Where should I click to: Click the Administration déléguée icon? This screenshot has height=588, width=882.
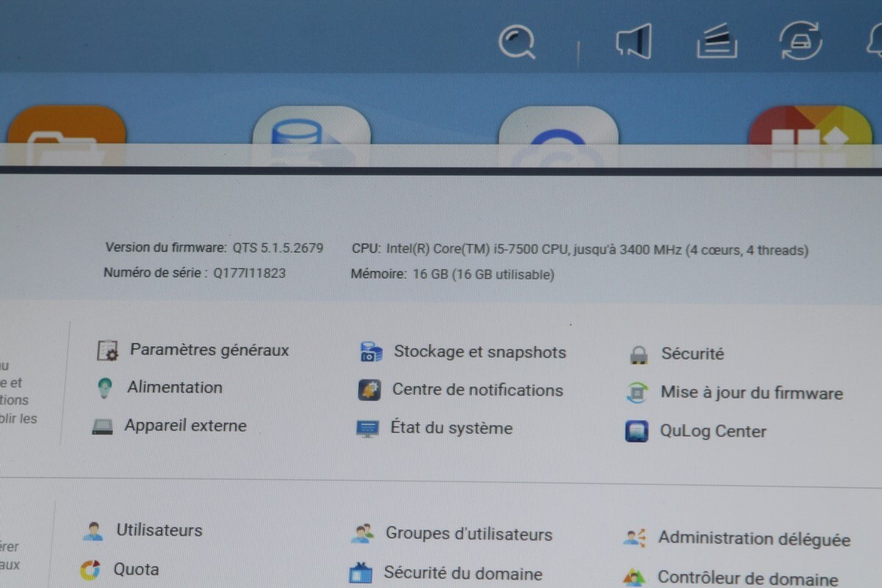point(634,539)
